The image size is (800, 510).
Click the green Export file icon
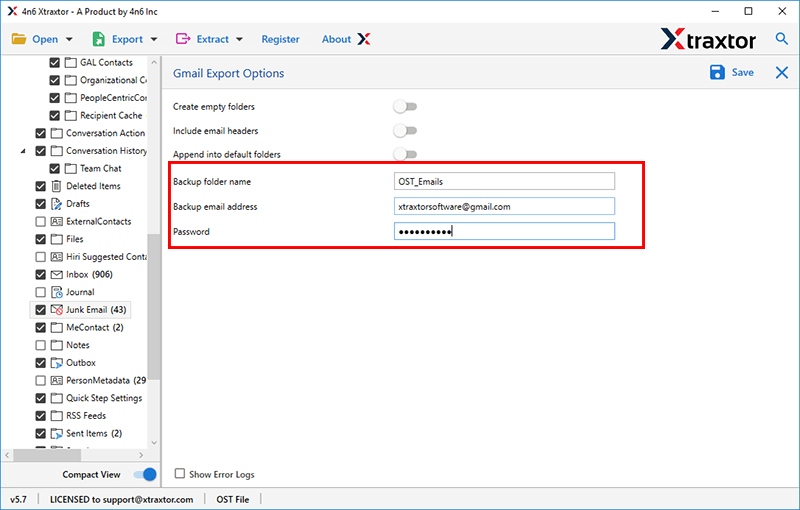click(x=98, y=39)
